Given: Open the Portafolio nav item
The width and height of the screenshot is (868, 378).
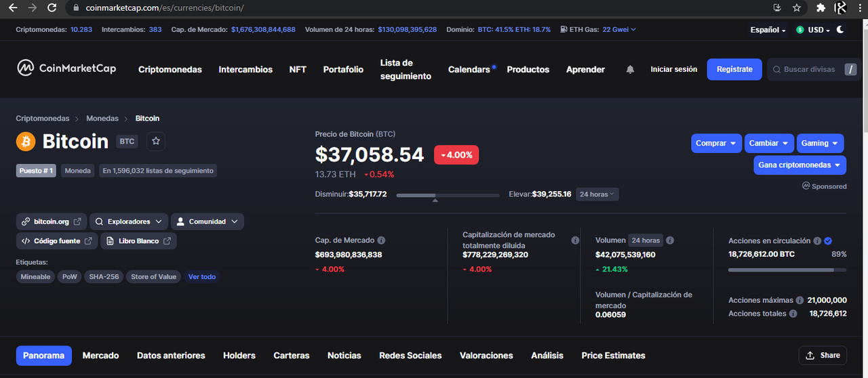Looking at the screenshot, I should [343, 70].
